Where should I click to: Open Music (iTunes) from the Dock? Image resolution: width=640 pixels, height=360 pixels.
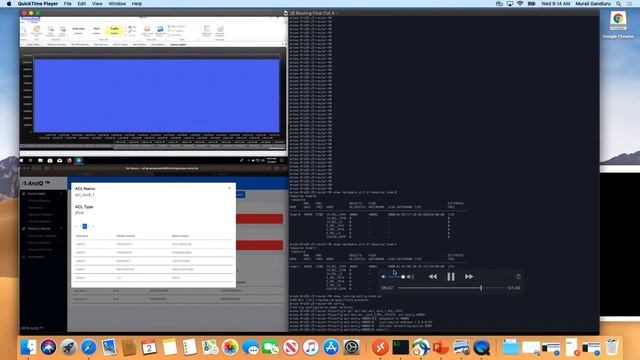[x=311, y=347]
